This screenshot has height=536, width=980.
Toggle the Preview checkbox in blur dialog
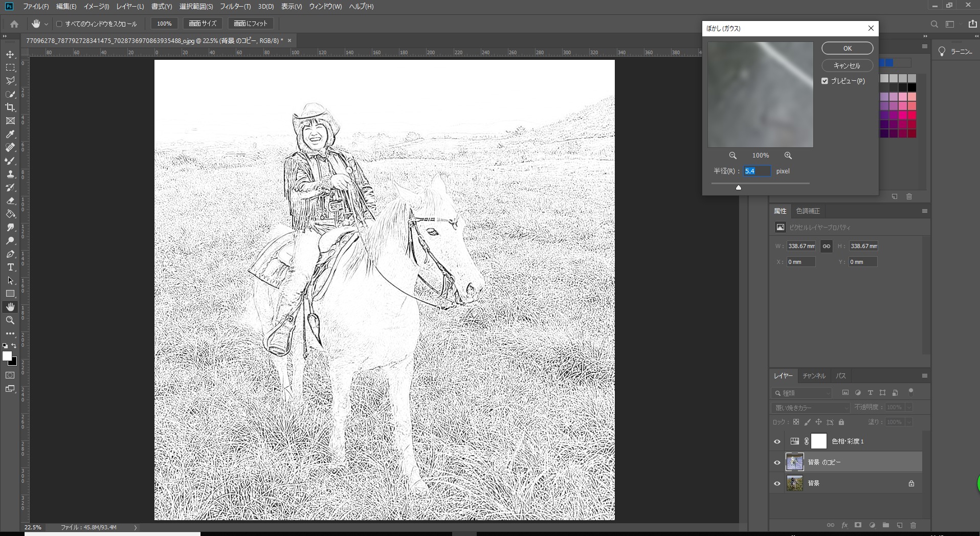[825, 81]
